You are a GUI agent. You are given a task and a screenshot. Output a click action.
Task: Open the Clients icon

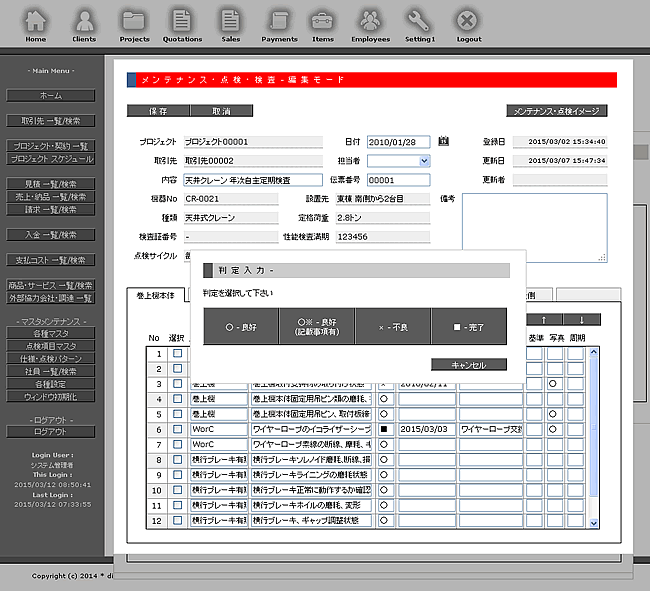[84, 26]
